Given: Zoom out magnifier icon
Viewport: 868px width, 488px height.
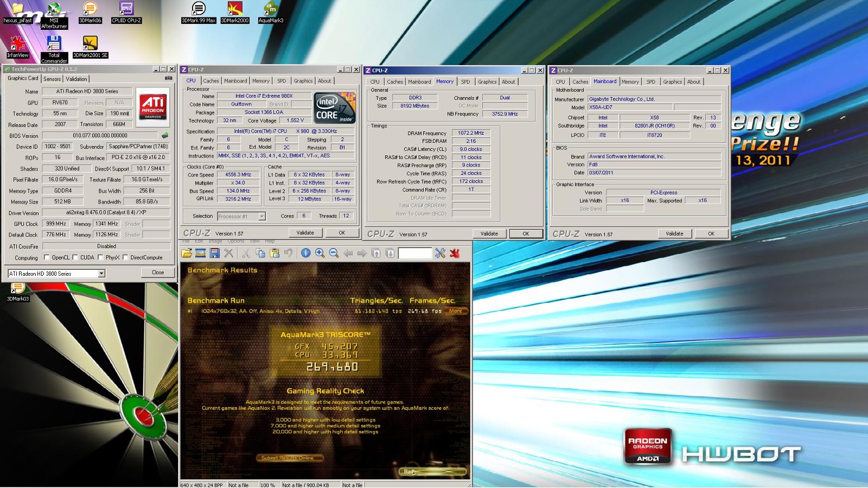Looking at the screenshot, I should [334, 253].
